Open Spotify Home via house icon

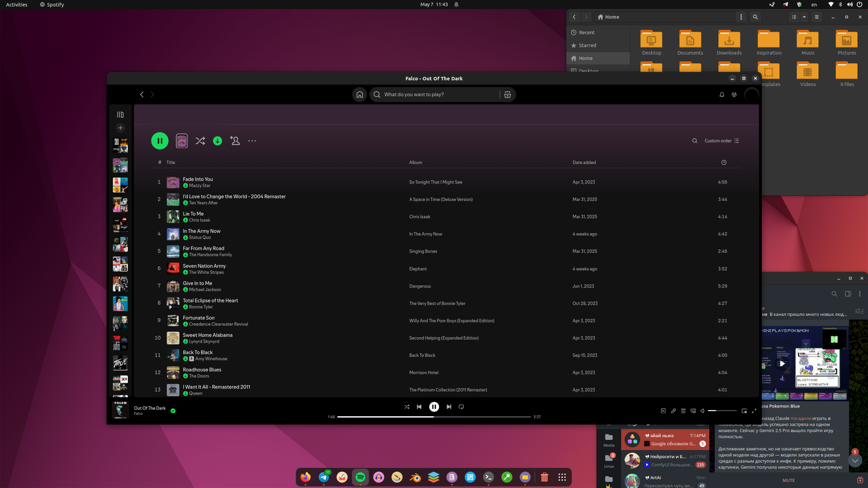coord(359,94)
